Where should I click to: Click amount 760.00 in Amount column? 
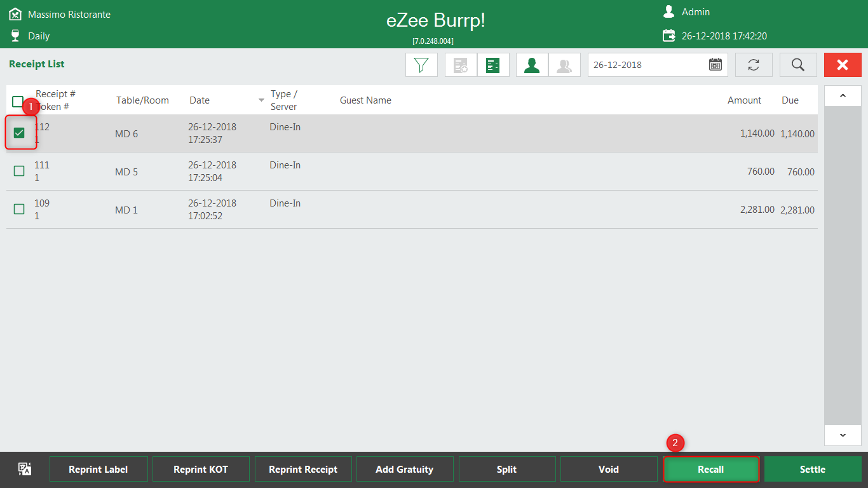click(761, 172)
